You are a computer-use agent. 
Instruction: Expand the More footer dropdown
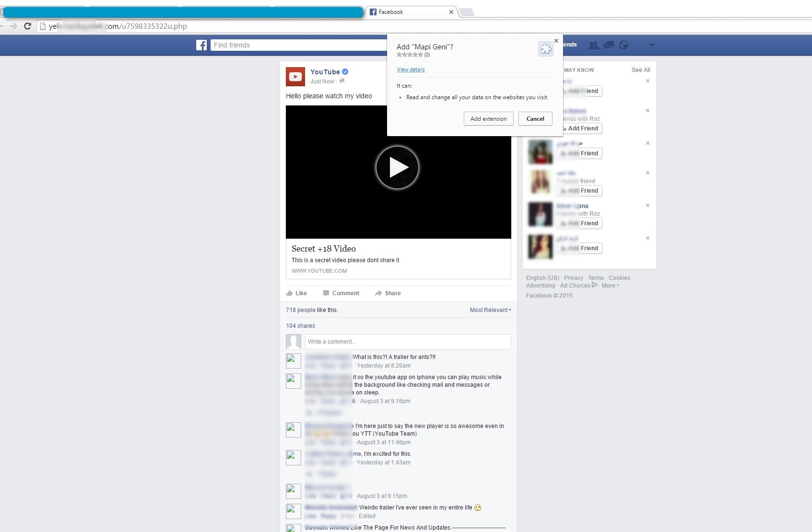point(611,286)
